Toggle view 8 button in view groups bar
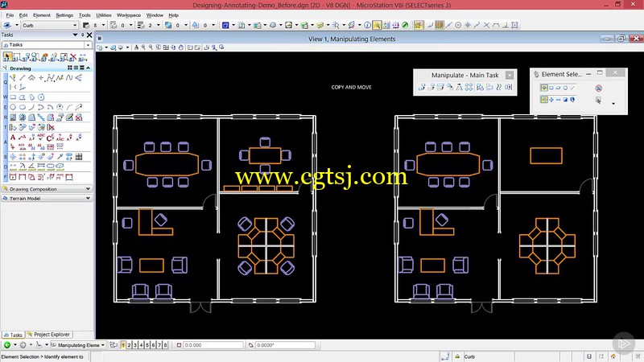 point(165,345)
